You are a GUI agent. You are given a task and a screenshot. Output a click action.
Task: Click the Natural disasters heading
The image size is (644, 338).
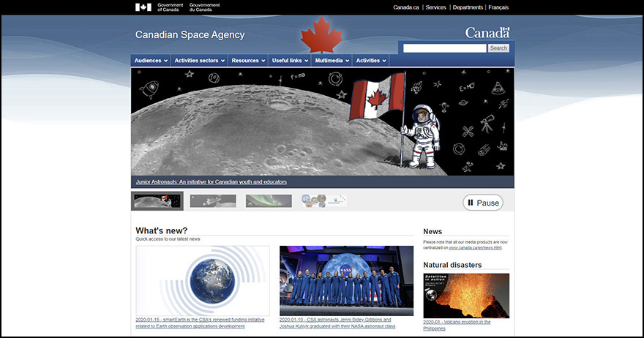[x=452, y=265]
